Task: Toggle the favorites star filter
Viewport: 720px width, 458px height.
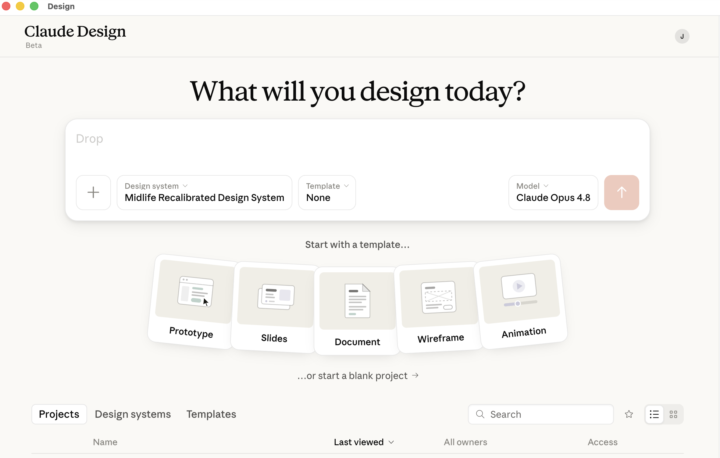Action: click(x=629, y=414)
